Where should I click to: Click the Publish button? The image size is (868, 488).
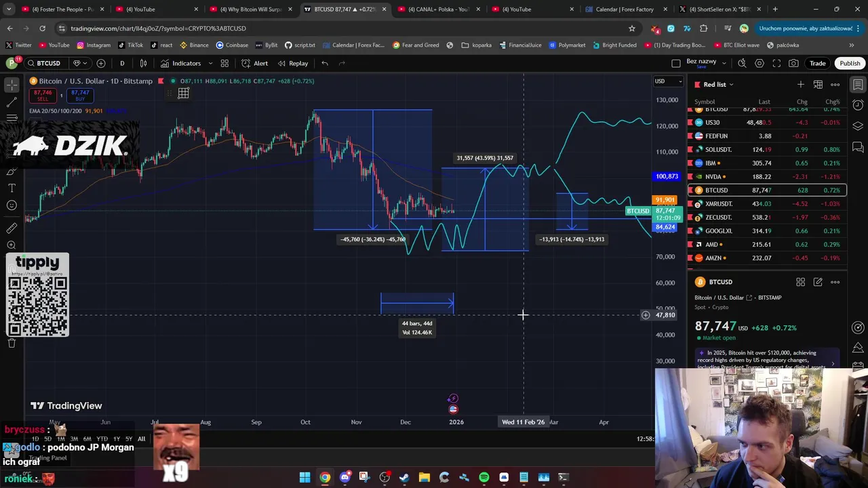coord(850,63)
